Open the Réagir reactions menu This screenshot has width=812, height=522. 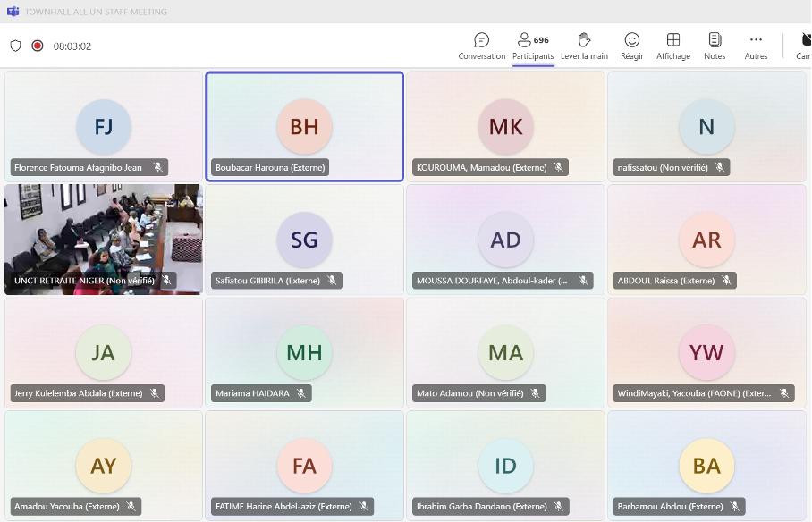[631, 46]
